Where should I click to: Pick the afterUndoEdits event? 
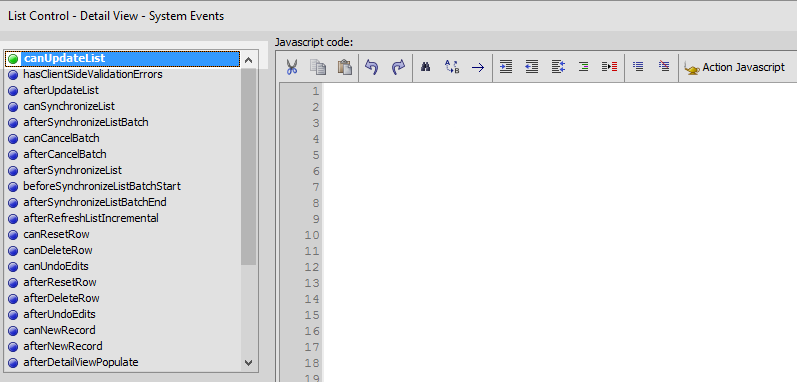tap(59, 314)
